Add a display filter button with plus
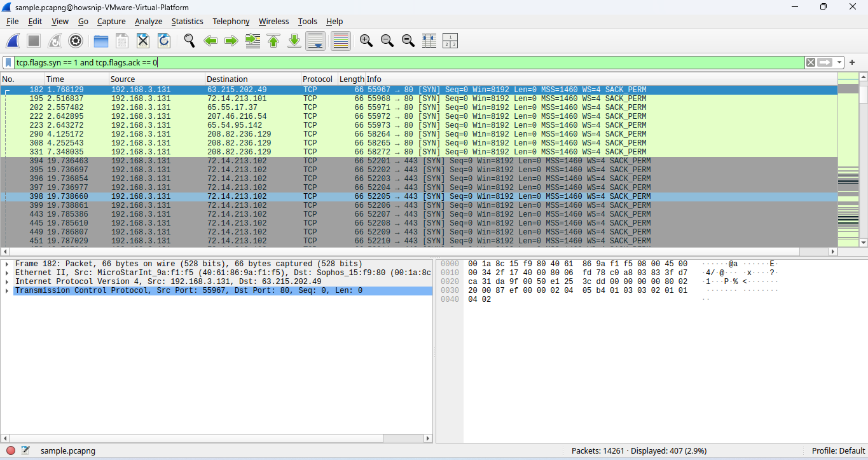 pos(852,62)
